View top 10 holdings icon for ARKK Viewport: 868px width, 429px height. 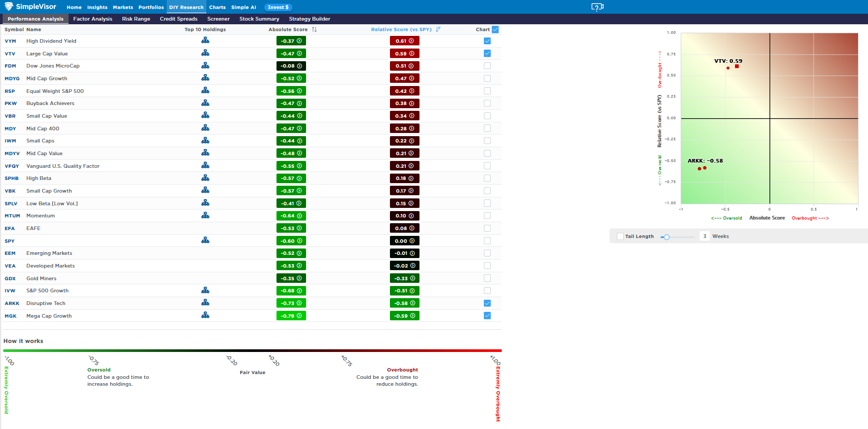(x=205, y=303)
